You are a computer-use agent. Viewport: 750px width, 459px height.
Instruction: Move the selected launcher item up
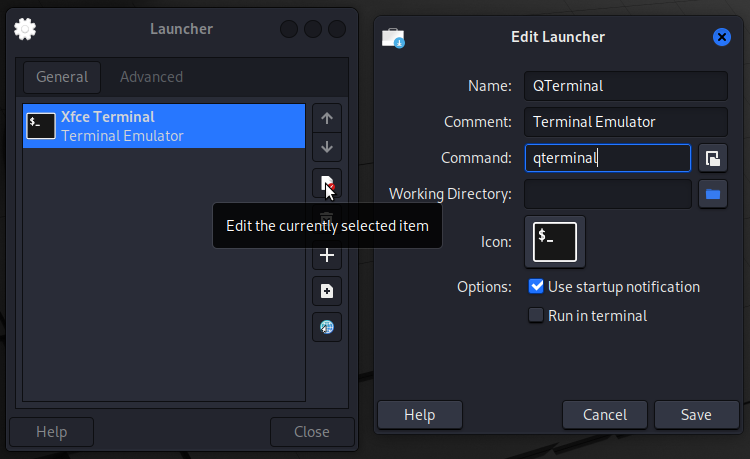coord(327,118)
